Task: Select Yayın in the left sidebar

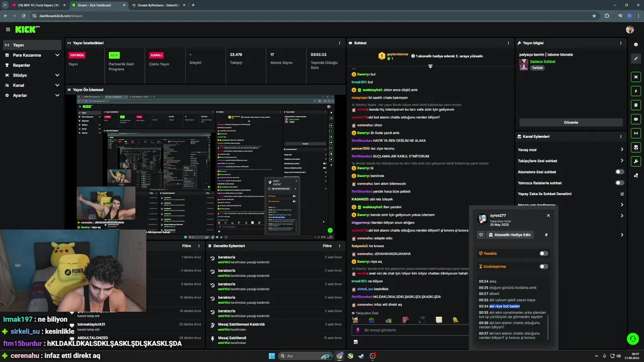Action: pyautogui.click(x=32, y=45)
